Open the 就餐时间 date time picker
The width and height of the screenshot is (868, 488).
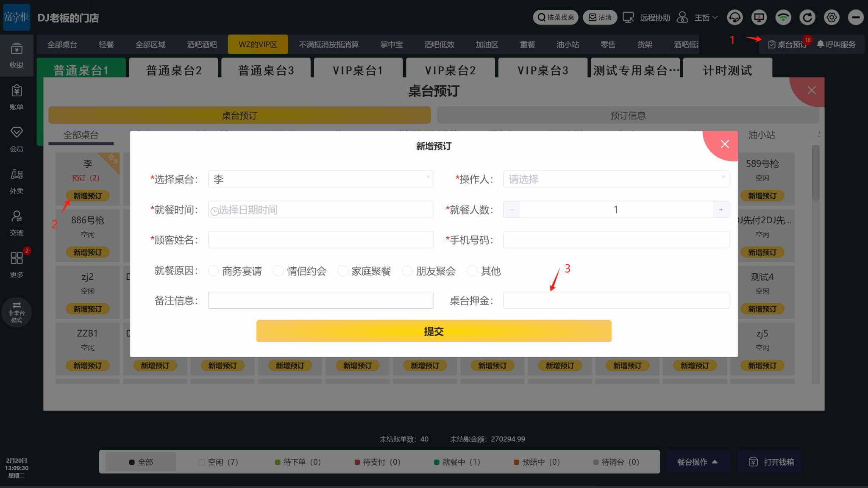(x=321, y=209)
